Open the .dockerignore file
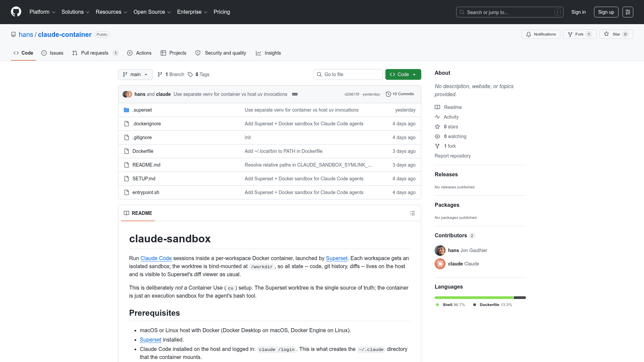 (x=147, y=124)
